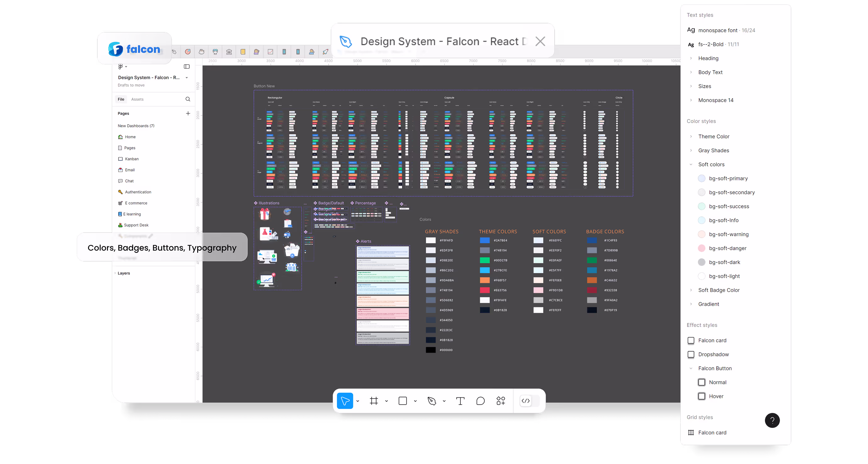Open Pen tool options dropdown
868x464 pixels.
click(444, 401)
